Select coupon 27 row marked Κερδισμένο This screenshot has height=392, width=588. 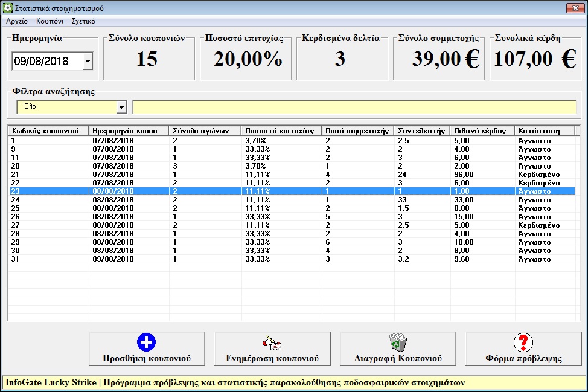pyautogui.click(x=48, y=225)
